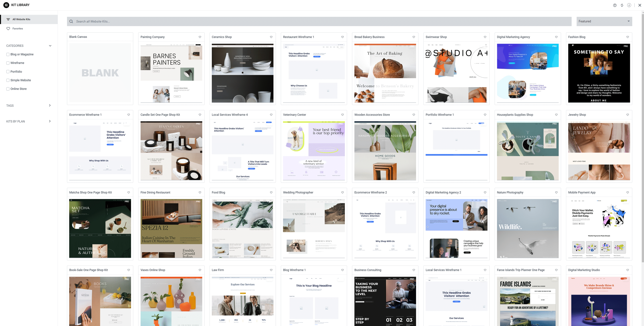
Task: Open the Swimwear Shop kit thumbnail
Action: [x=456, y=73]
